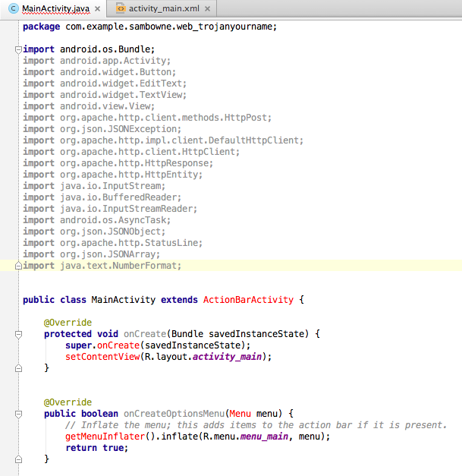Click the red getMenuInflater call
Viewport: 462px width, 476px height.
pyautogui.click(x=105, y=437)
